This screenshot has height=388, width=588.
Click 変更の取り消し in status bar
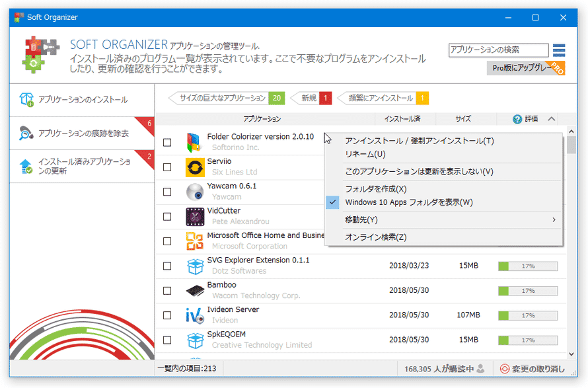click(x=532, y=369)
